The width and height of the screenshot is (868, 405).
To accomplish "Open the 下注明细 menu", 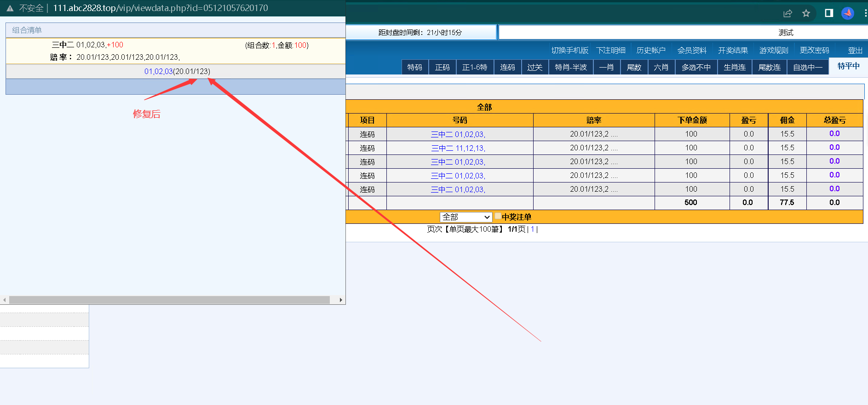I will click(611, 51).
